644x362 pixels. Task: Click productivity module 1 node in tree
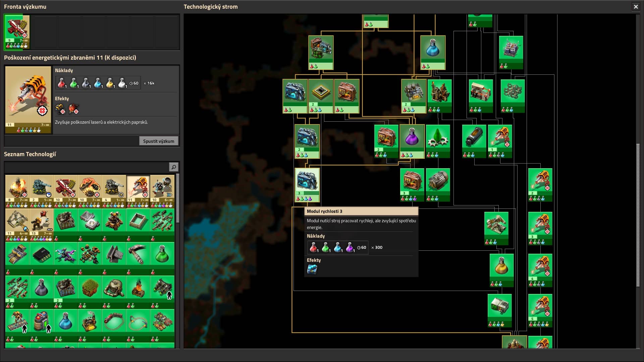click(347, 96)
